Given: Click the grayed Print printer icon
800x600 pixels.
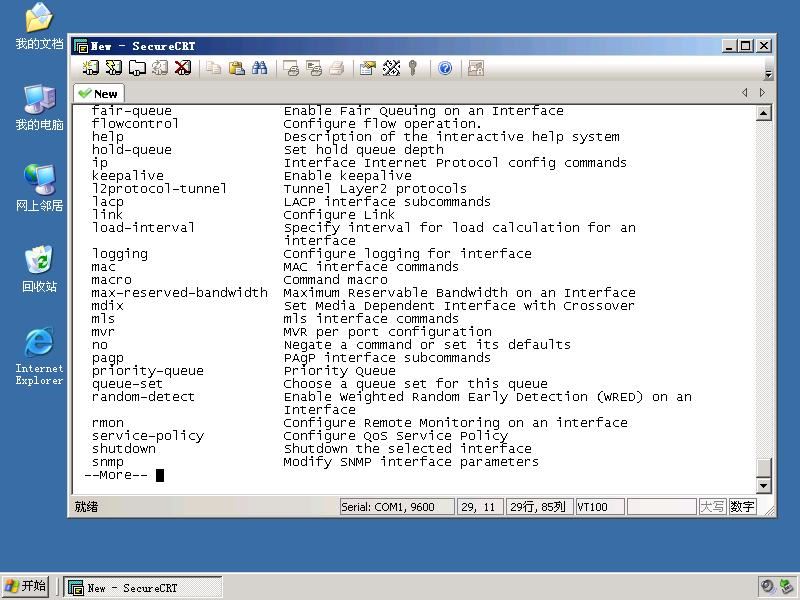Looking at the screenshot, I should click(x=337, y=68).
